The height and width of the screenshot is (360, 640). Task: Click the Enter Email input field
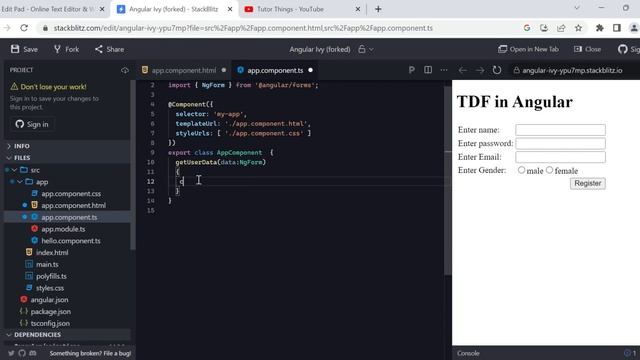[560, 157]
